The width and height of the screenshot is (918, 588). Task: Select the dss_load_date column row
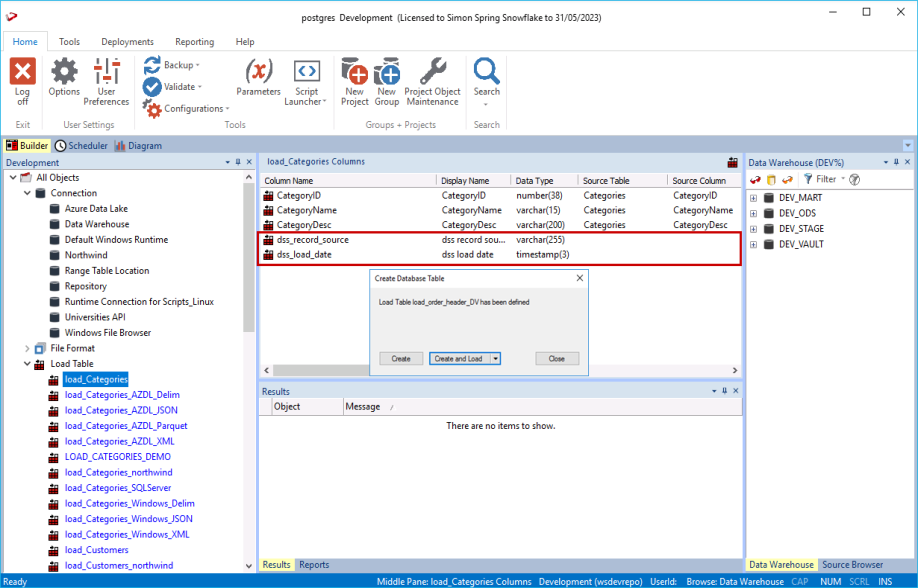(501, 255)
